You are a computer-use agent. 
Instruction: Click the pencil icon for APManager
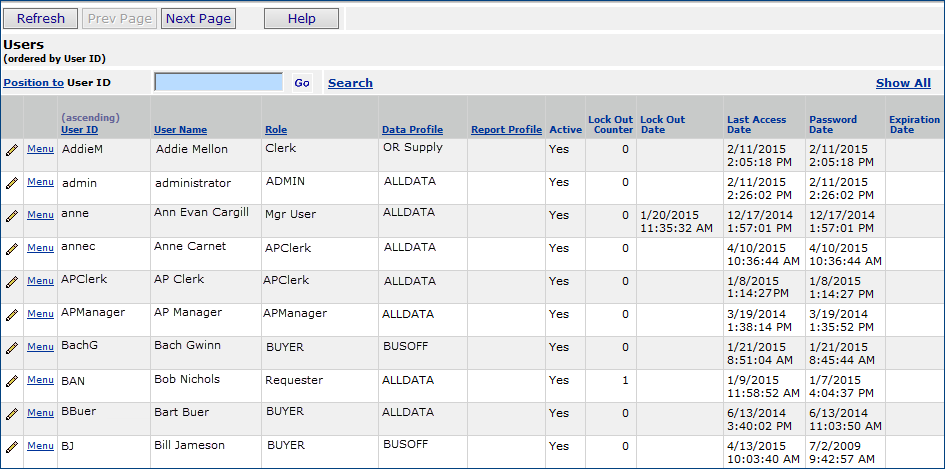[12, 315]
